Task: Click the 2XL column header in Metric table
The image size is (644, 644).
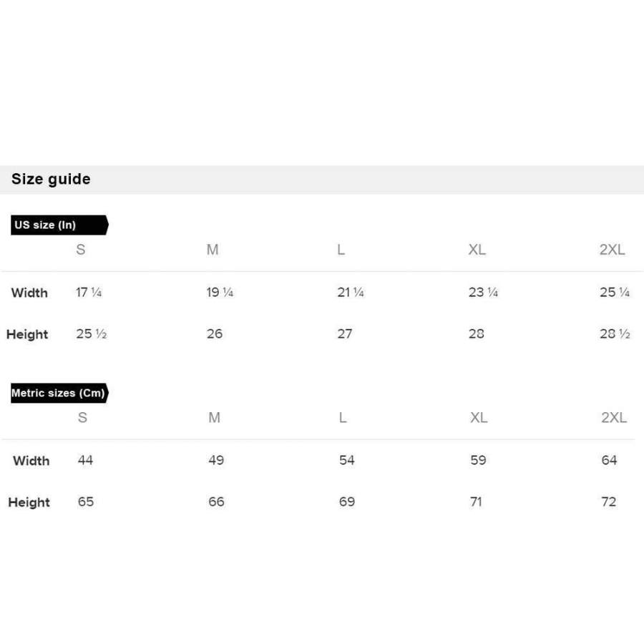Action: tap(613, 418)
